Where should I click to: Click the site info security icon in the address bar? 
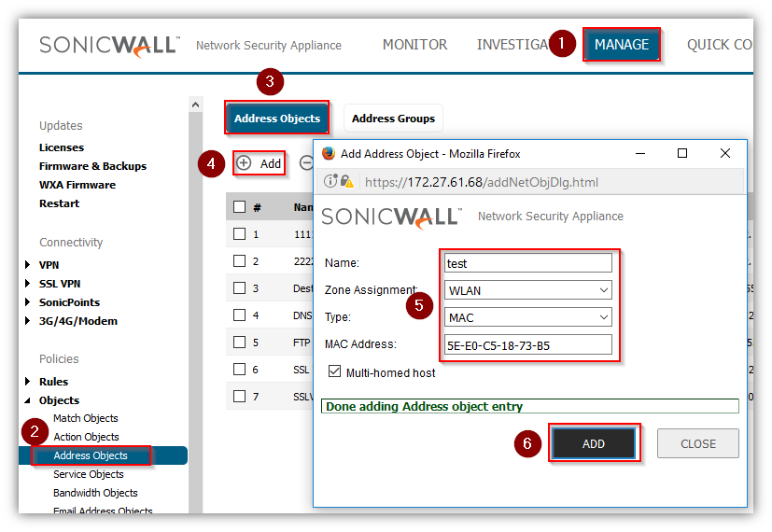330,182
